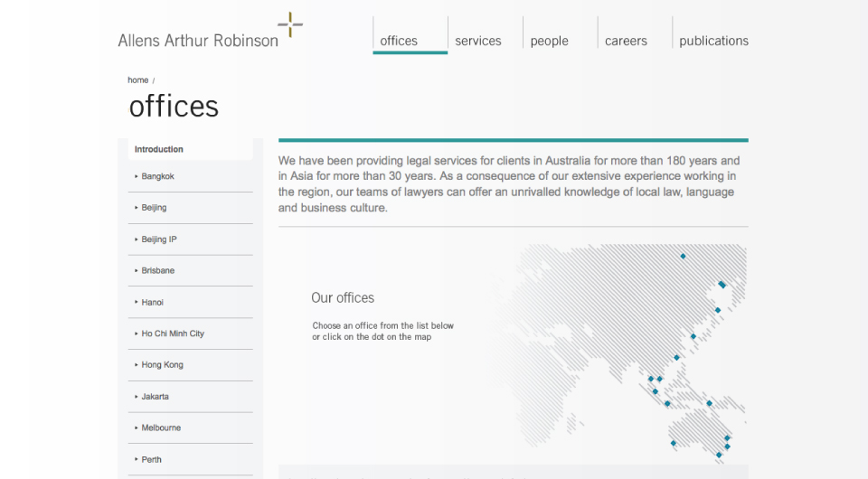Image resolution: width=868 pixels, height=479 pixels.
Task: Click the southernmost Australian office dot on map
Action: point(719,455)
